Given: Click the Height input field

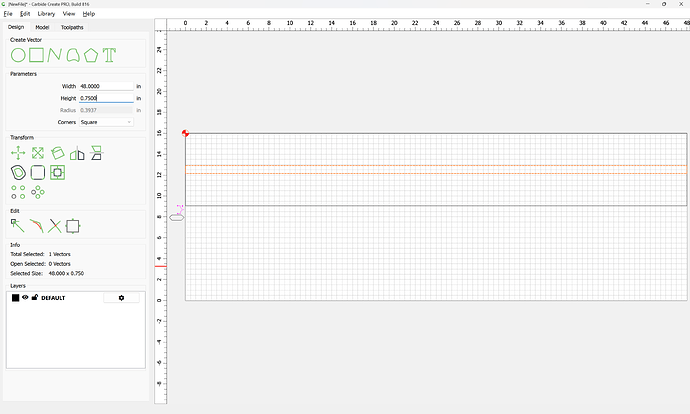Looking at the screenshot, I should click(x=106, y=98).
